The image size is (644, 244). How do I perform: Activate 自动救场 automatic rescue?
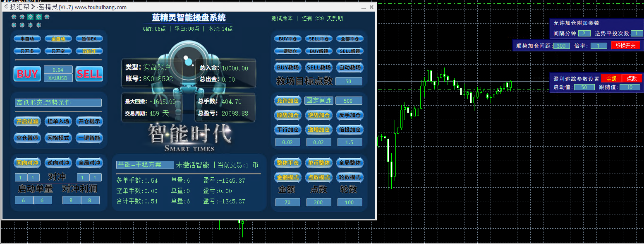coord(350,67)
